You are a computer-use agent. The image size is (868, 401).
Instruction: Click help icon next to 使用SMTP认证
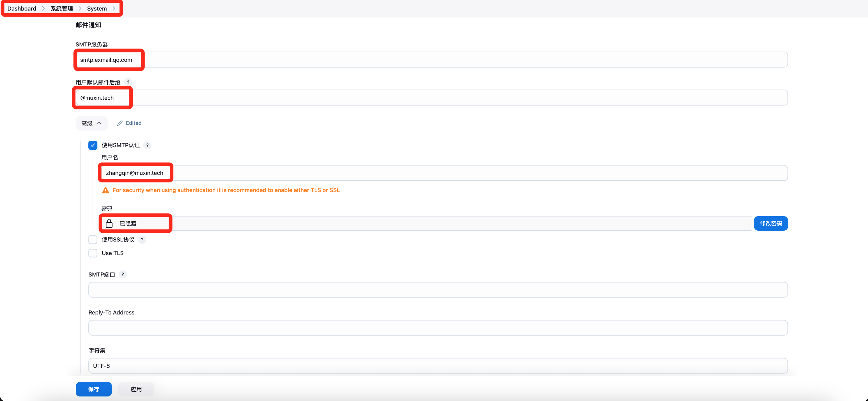[x=147, y=145]
